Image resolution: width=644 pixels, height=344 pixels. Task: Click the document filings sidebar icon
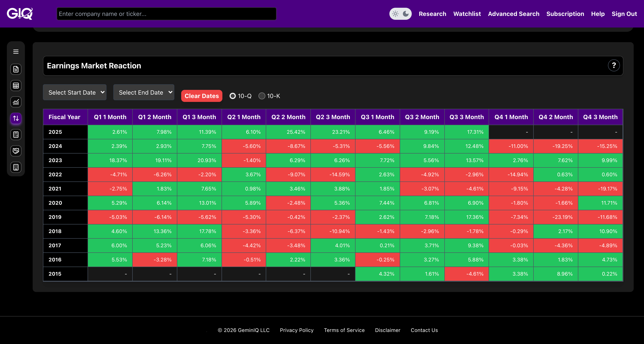(16, 69)
